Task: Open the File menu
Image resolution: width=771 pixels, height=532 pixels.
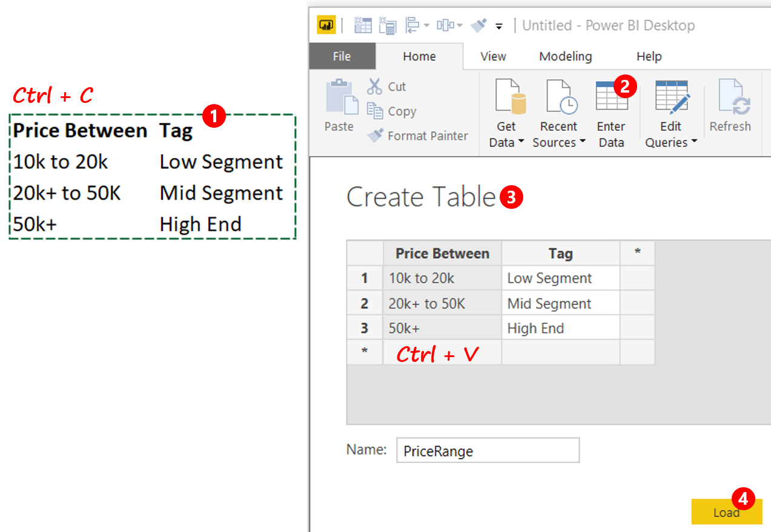Action: pos(342,56)
